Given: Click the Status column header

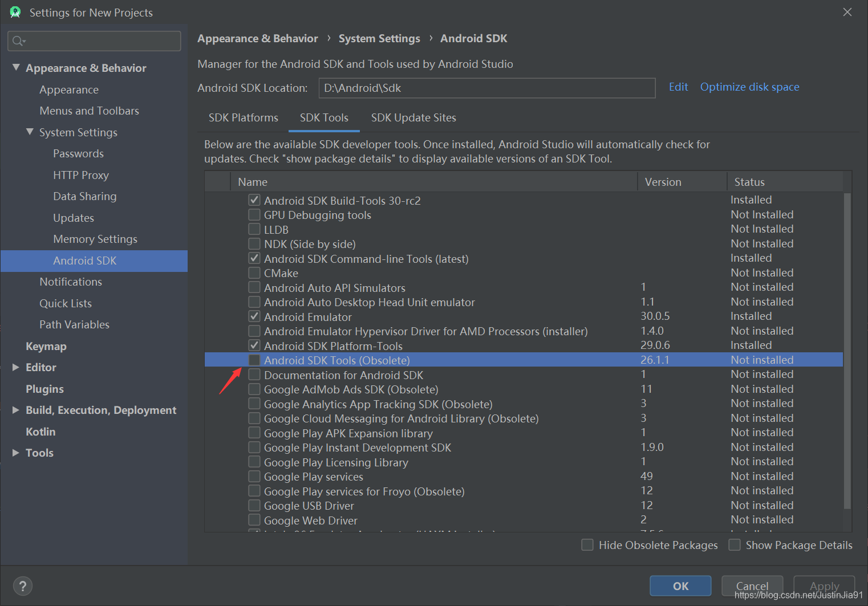Looking at the screenshot, I should (x=785, y=182).
